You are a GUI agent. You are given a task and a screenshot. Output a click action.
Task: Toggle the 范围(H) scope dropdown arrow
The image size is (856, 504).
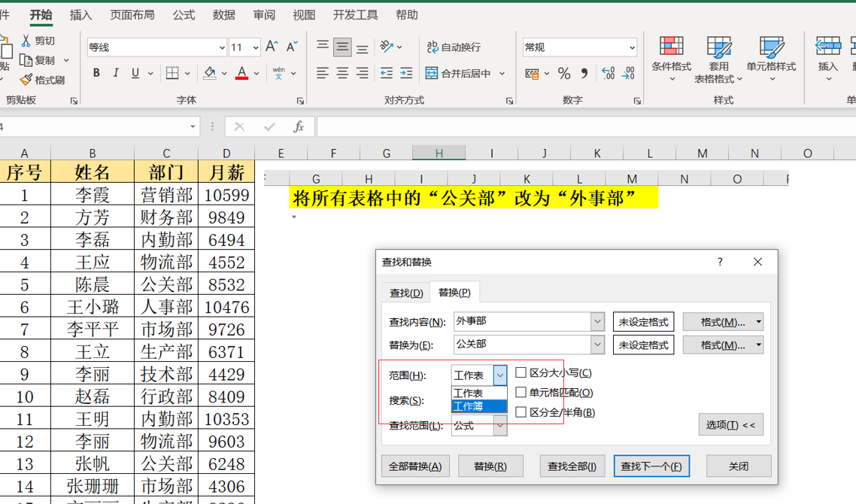(500, 375)
